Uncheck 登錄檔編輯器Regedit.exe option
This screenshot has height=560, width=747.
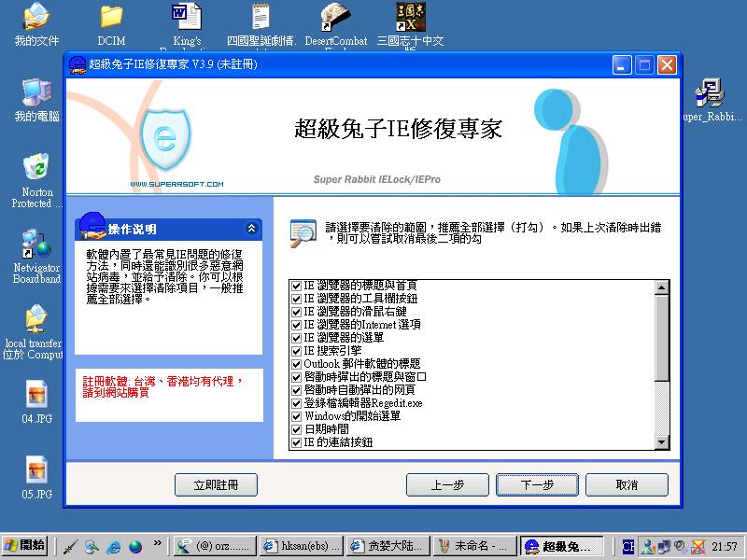pyautogui.click(x=296, y=404)
